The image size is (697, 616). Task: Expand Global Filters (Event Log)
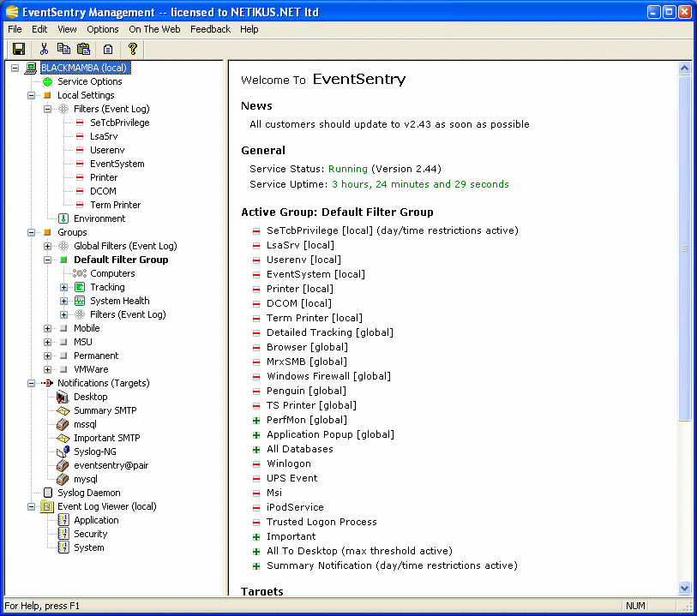(47, 247)
